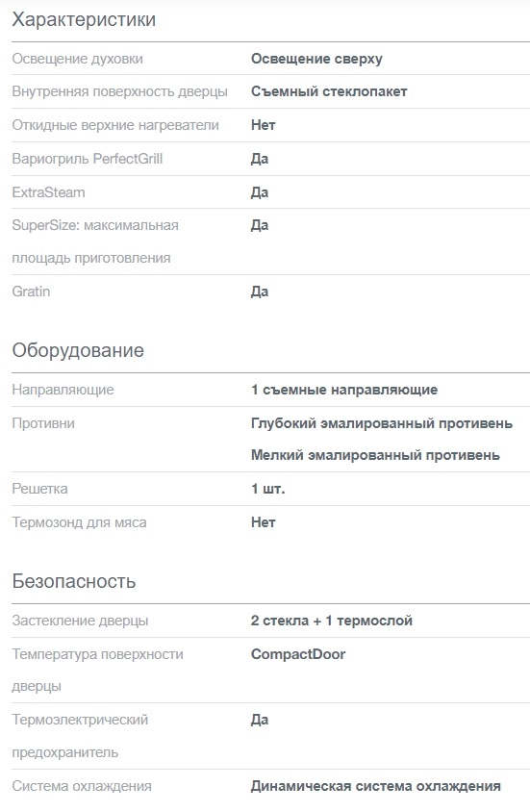Click Мелкий эмалированный противень text

376,456
